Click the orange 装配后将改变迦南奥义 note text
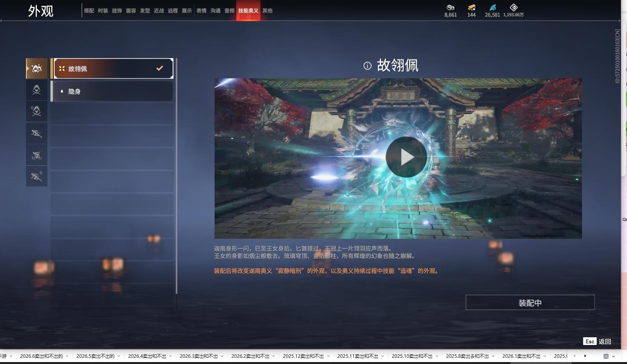The image size is (627, 364). [327, 271]
